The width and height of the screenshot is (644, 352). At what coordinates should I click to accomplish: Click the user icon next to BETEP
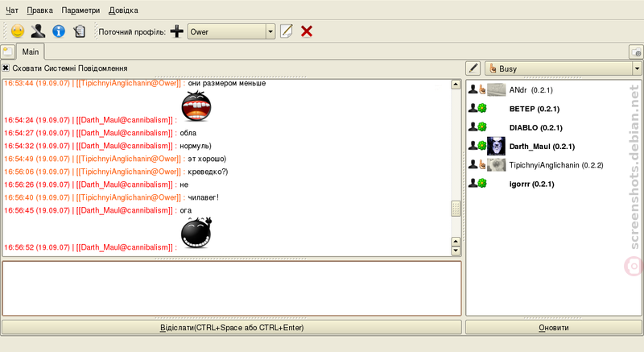(x=473, y=108)
